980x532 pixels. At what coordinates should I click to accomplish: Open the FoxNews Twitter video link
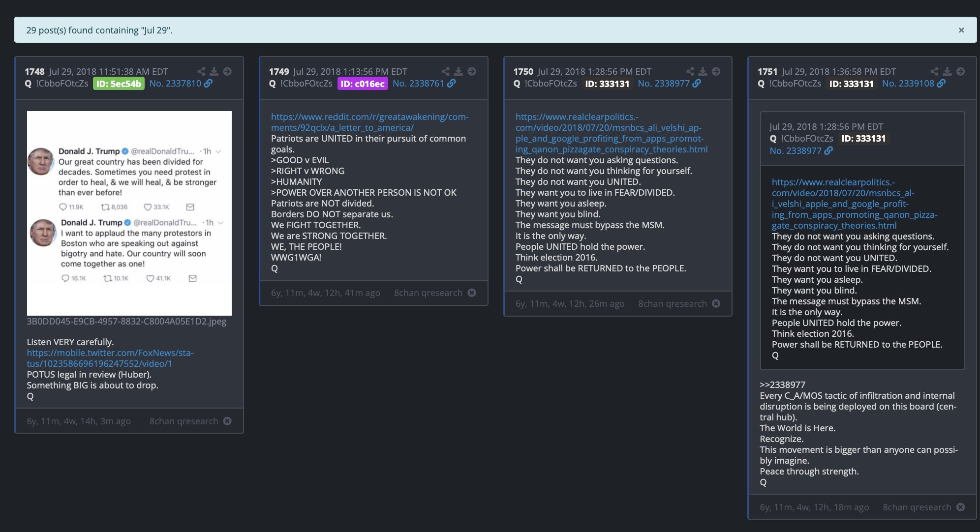110,358
